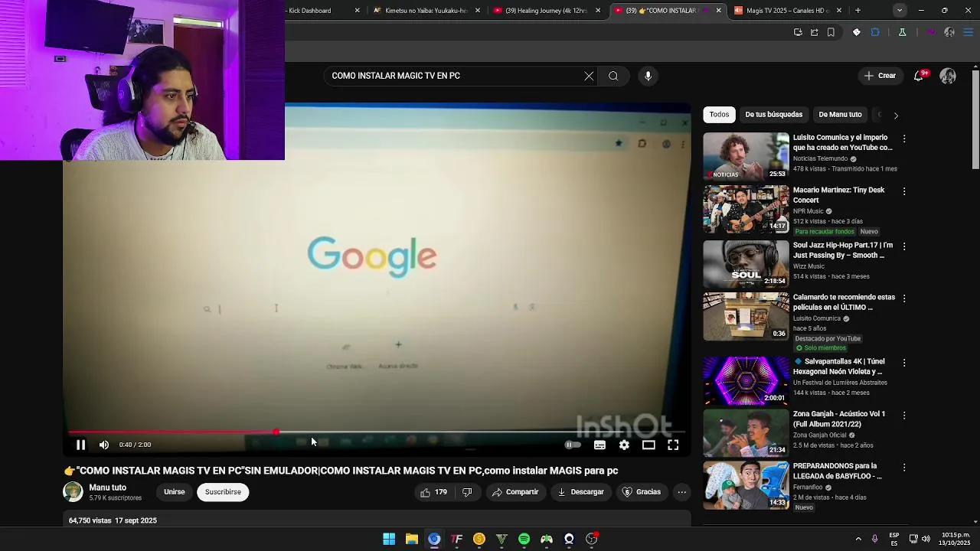This screenshot has width=980, height=551.
Task: Click the Descargar download button
Action: 580,492
